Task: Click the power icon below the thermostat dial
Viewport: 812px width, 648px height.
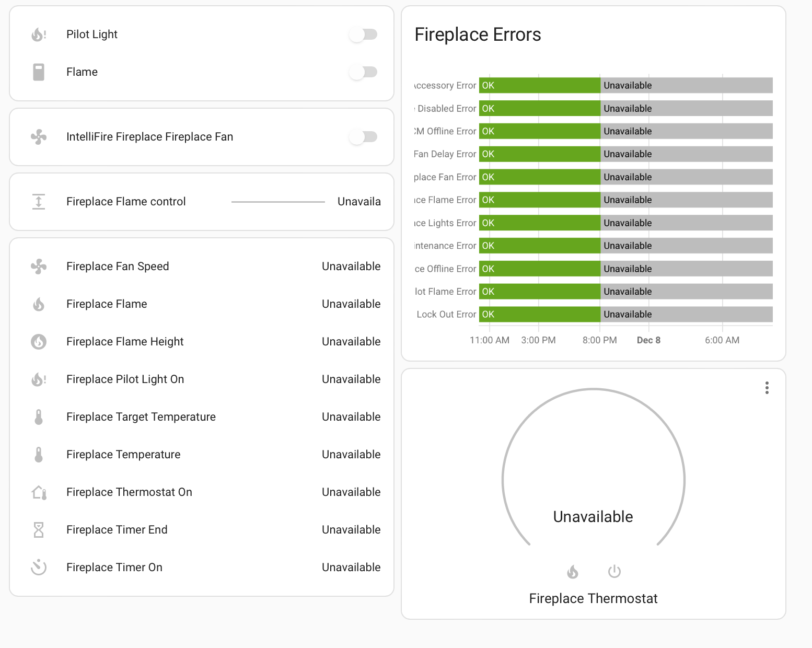Action: (x=614, y=571)
